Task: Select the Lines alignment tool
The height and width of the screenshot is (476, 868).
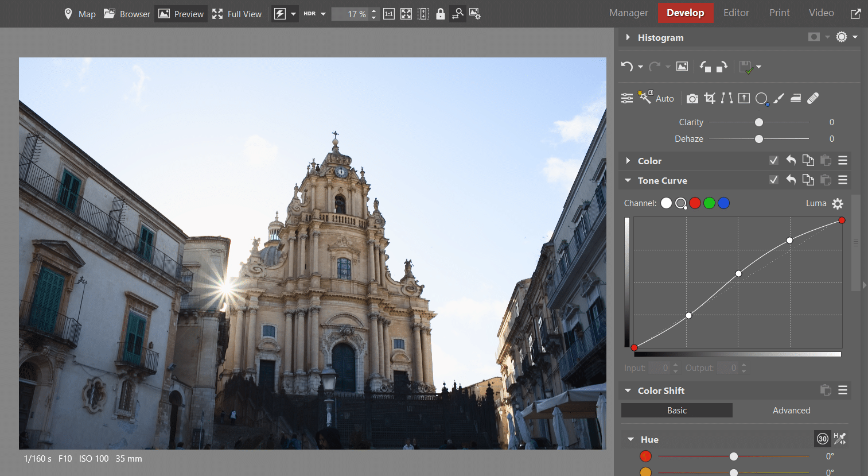Action: pos(727,98)
